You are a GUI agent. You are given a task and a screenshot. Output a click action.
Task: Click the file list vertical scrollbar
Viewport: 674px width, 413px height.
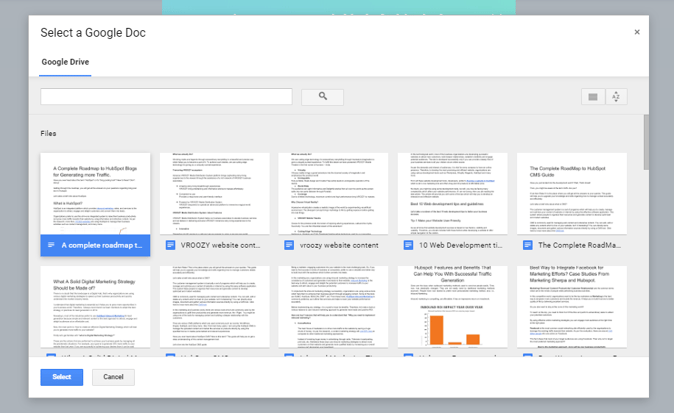pos(646,142)
